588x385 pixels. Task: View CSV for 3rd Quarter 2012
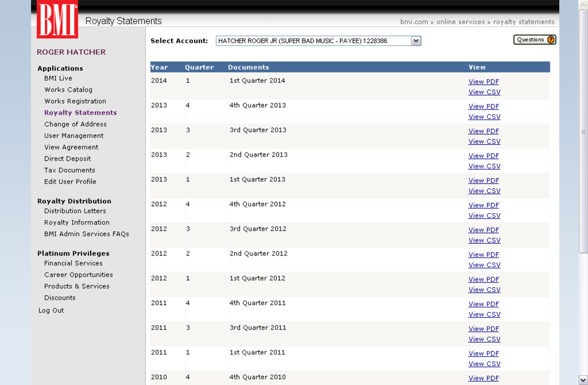485,240
